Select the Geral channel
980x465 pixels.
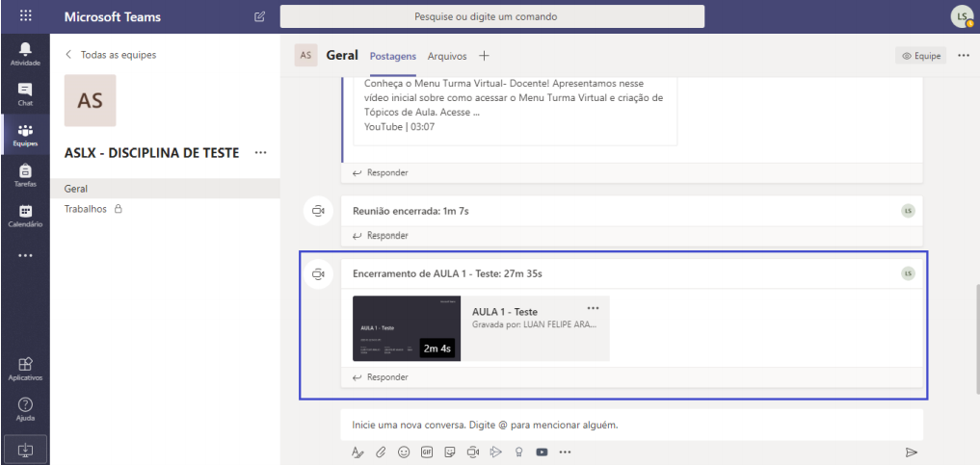[x=165, y=189]
